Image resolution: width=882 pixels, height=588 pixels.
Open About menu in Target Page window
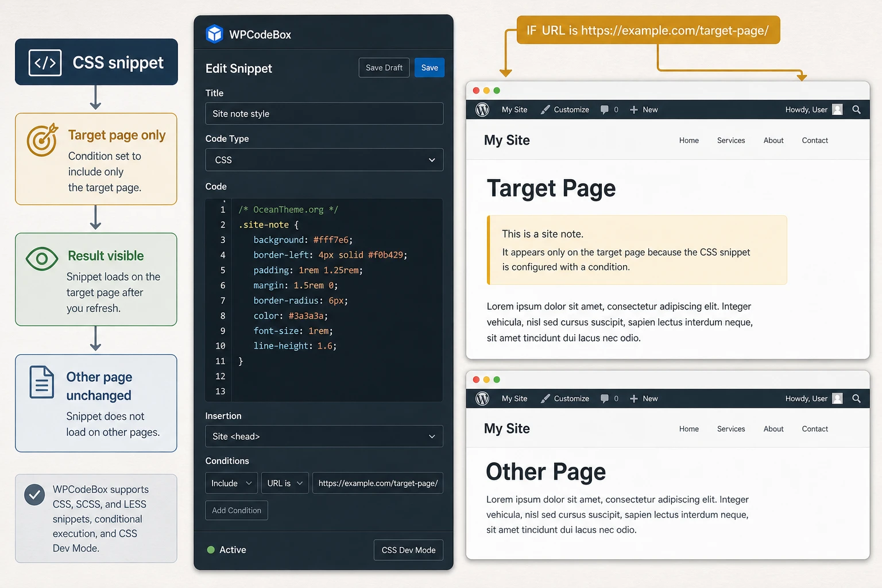click(773, 141)
